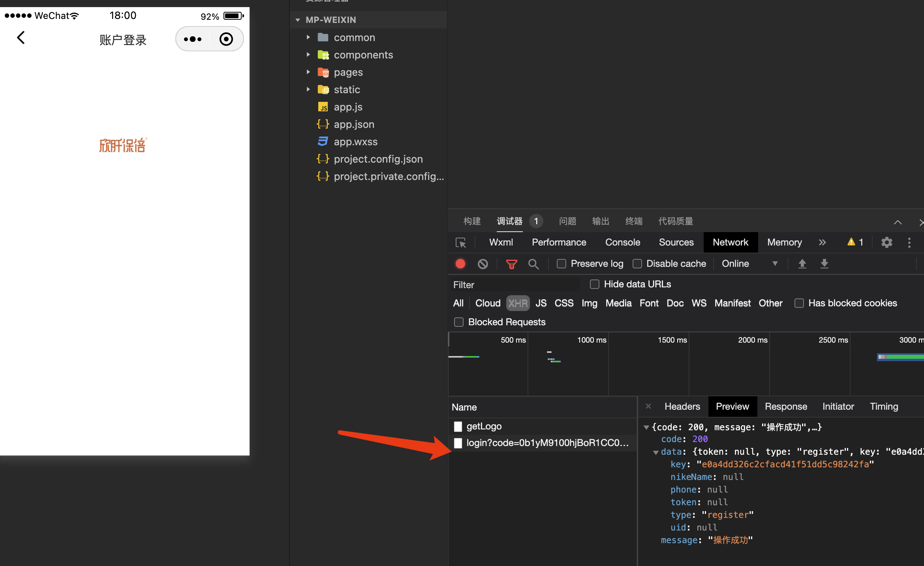The height and width of the screenshot is (566, 924).
Task: Go back using the simulator back arrow
Action: [x=21, y=38]
